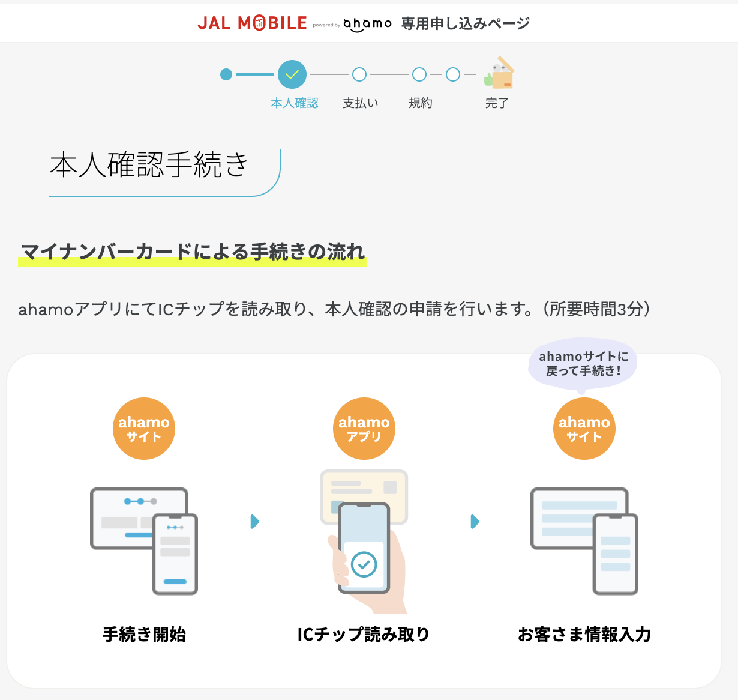
Task: Click the 支払い step label
Action: coord(361,103)
